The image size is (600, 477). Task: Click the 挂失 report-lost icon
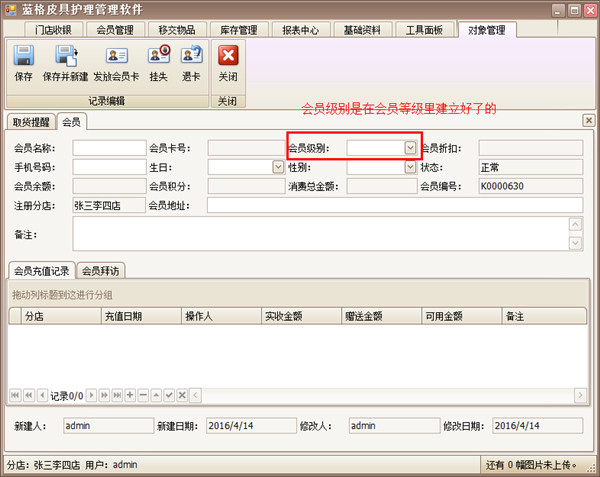(x=159, y=55)
